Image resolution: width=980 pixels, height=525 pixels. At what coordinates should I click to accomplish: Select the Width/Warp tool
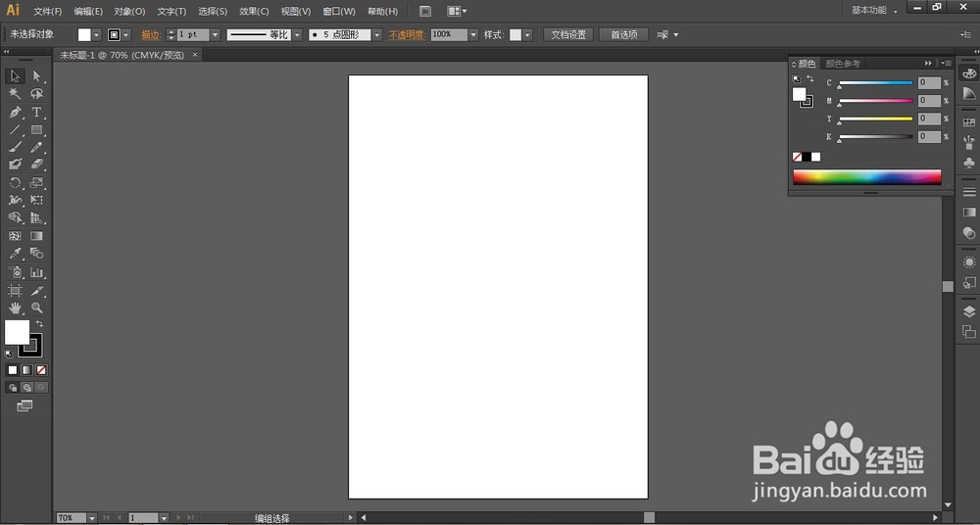click(x=15, y=200)
